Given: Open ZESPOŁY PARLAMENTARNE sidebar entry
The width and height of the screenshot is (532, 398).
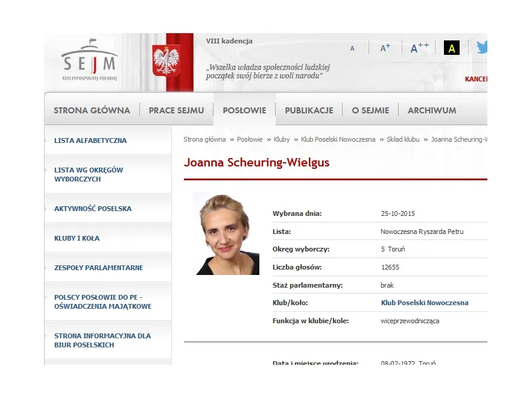Looking at the screenshot, I should pyautogui.click(x=99, y=267).
